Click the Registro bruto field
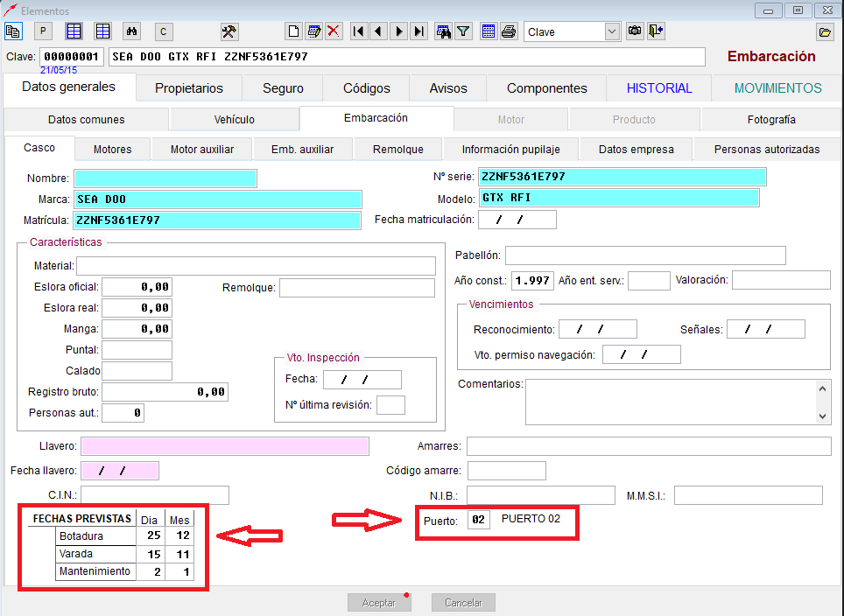The width and height of the screenshot is (844, 616). tap(165, 392)
